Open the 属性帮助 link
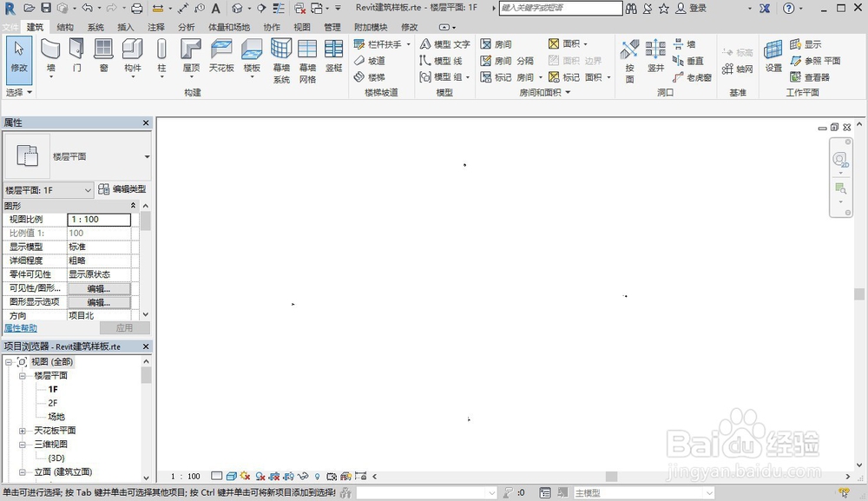The width and height of the screenshot is (868, 501). 21,327
